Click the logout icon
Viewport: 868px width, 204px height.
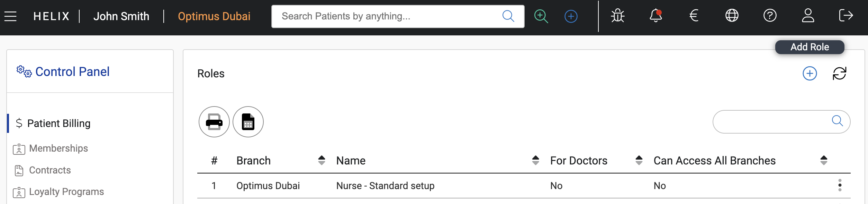(x=846, y=16)
